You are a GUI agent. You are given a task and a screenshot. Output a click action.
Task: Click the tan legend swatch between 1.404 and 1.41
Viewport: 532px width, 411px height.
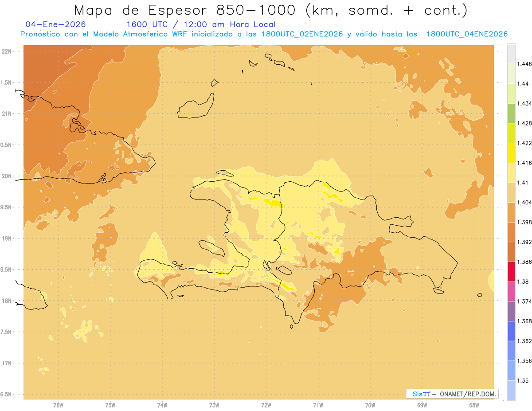(x=511, y=192)
